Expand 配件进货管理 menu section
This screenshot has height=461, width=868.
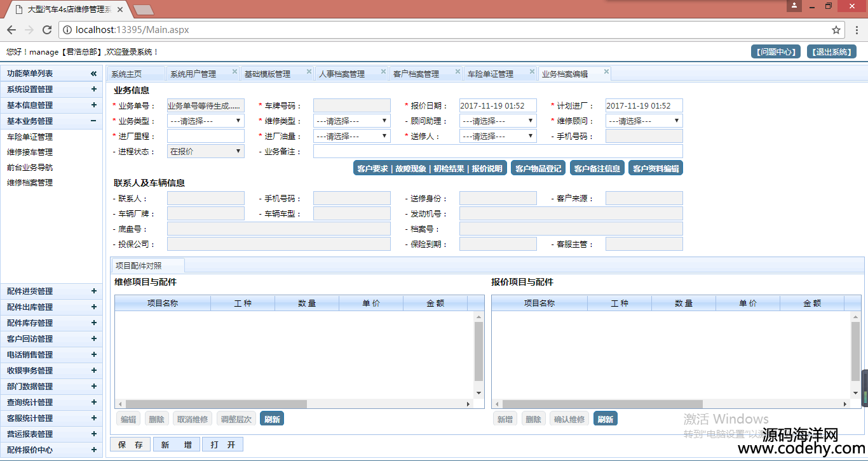[x=93, y=291]
